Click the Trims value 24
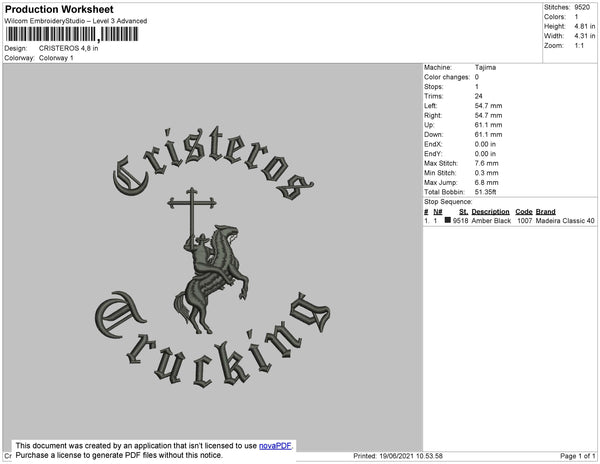 [x=478, y=96]
